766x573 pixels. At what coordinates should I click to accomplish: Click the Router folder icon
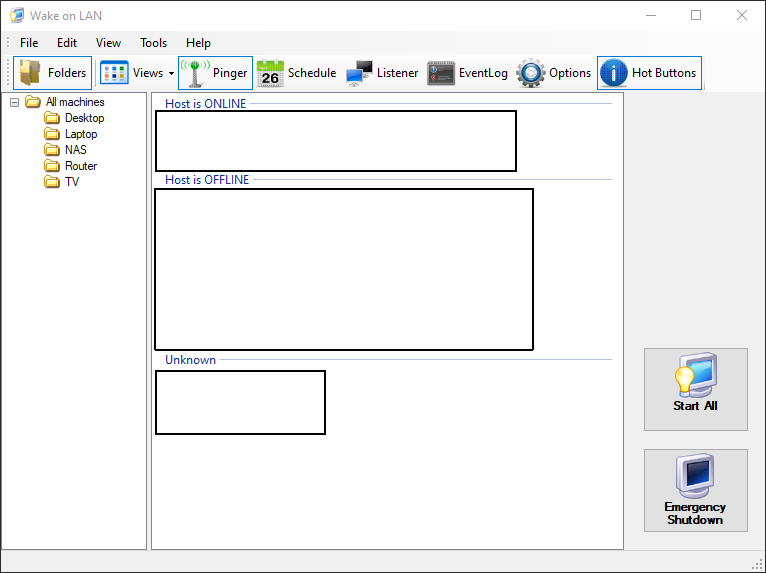point(52,166)
